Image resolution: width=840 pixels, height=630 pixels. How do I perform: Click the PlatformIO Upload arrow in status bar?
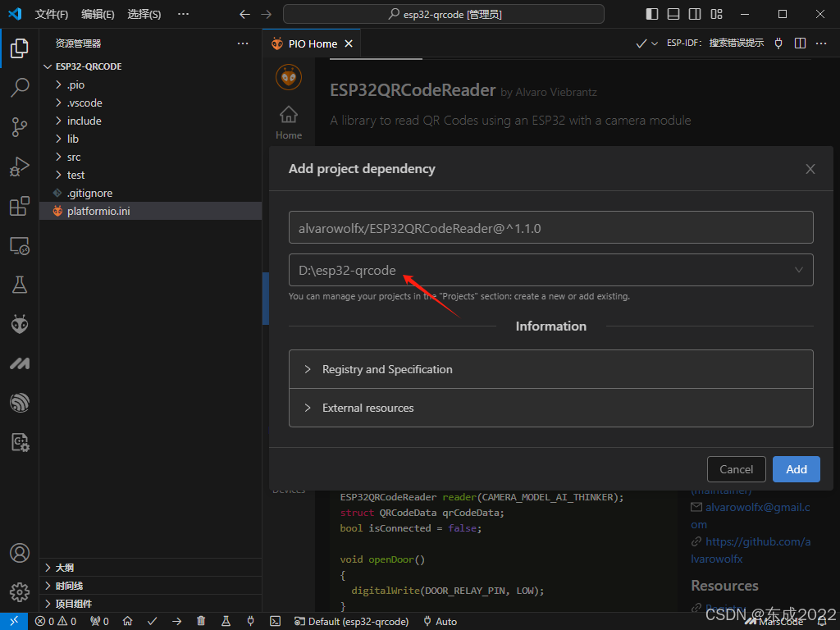click(x=177, y=621)
